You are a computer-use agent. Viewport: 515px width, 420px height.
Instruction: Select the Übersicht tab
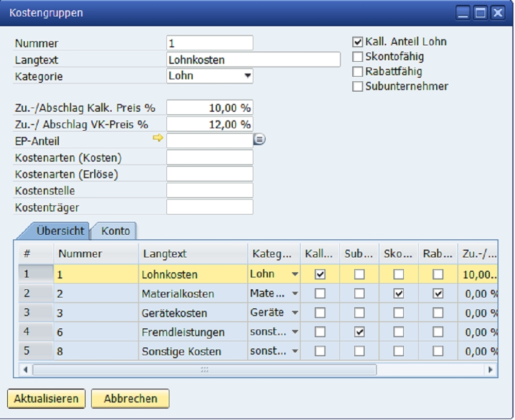point(60,231)
